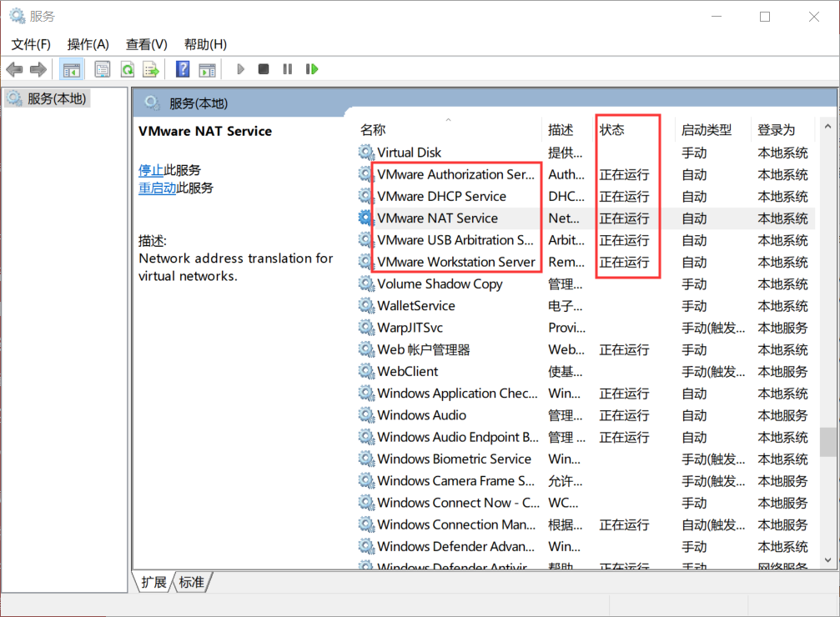Select the gear icon of Windows Biometric Service
Viewport: 840px width, 617px height.
point(366,459)
